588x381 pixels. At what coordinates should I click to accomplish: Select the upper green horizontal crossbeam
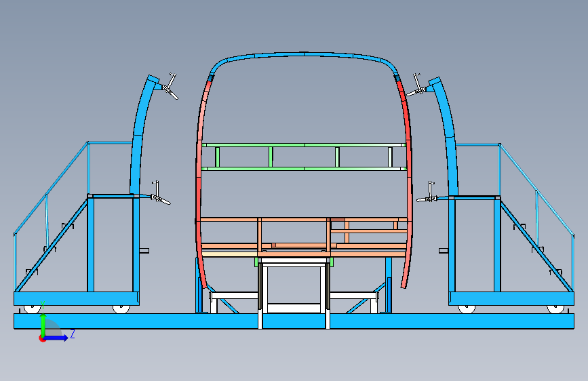304,145
